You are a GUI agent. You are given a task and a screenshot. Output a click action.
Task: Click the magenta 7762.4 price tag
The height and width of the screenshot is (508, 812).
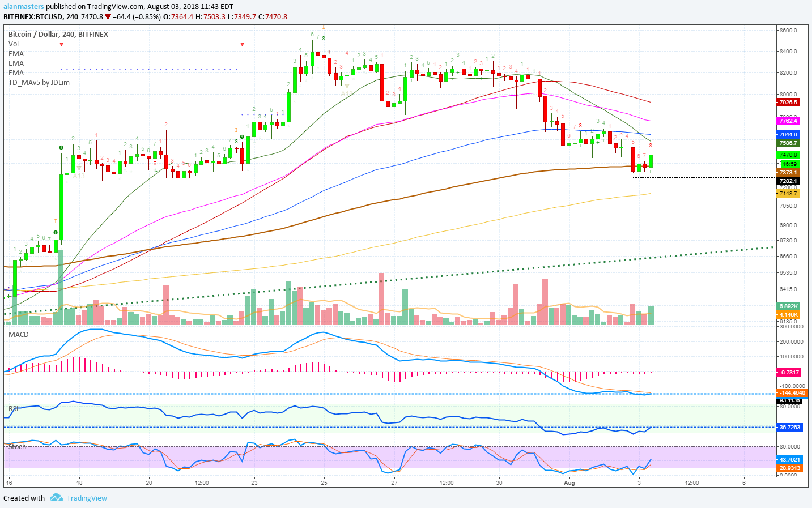pyautogui.click(x=788, y=121)
